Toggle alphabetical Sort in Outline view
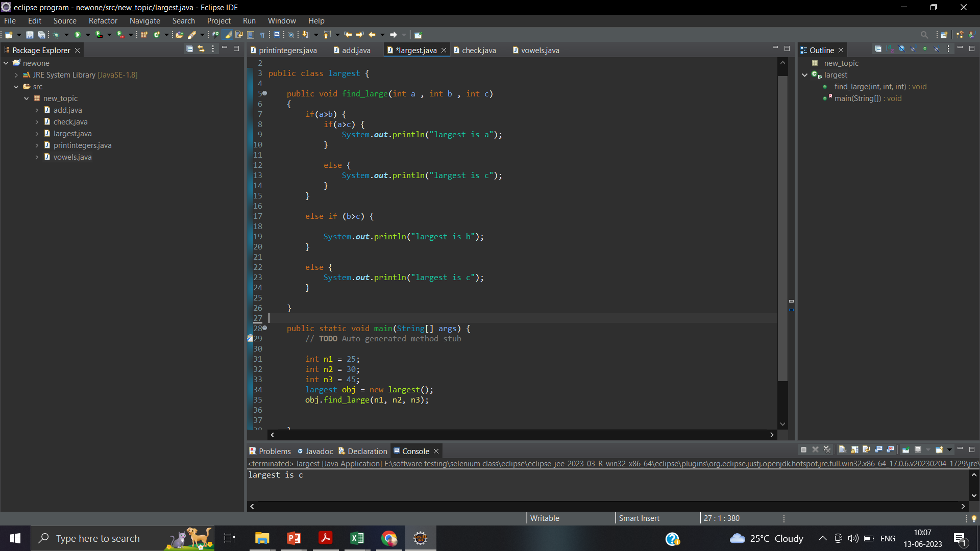Screen dimensions: 980x551 (890, 49)
